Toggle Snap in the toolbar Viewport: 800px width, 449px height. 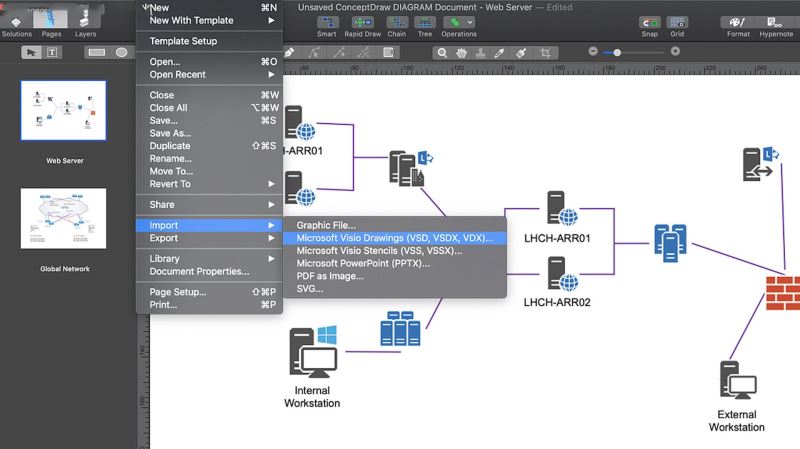[x=649, y=27]
